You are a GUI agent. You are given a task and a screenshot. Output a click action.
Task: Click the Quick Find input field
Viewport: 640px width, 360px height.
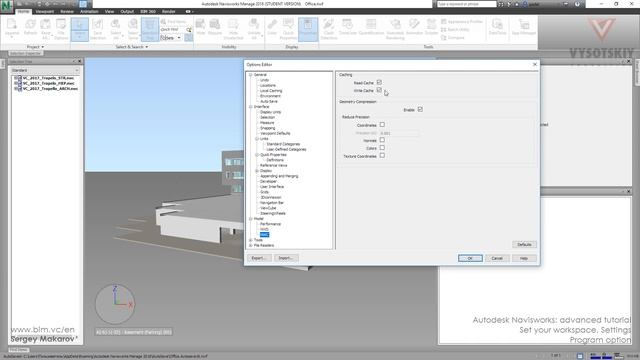tap(173, 29)
